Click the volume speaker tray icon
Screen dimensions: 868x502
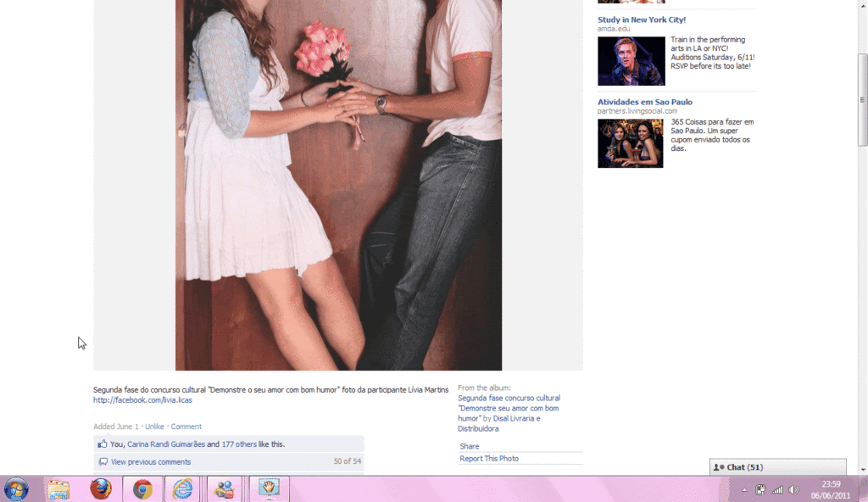pyautogui.click(x=793, y=490)
